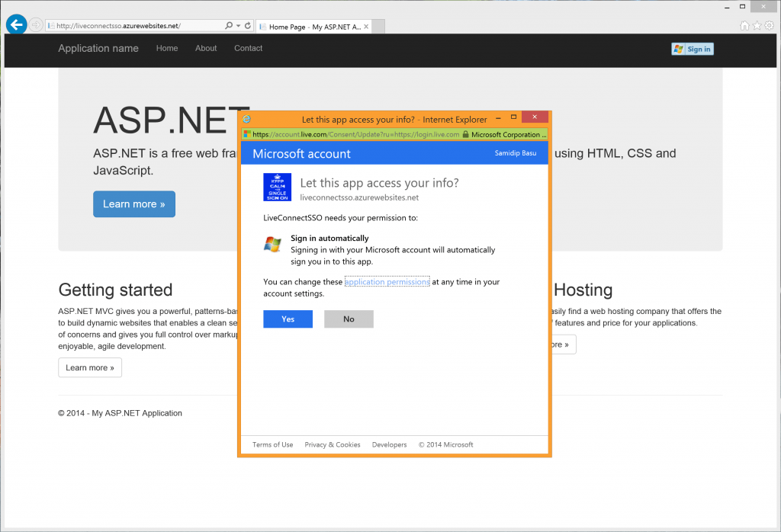This screenshot has width=781, height=532.
Task: Click the search magnifier in address bar
Action: click(229, 26)
